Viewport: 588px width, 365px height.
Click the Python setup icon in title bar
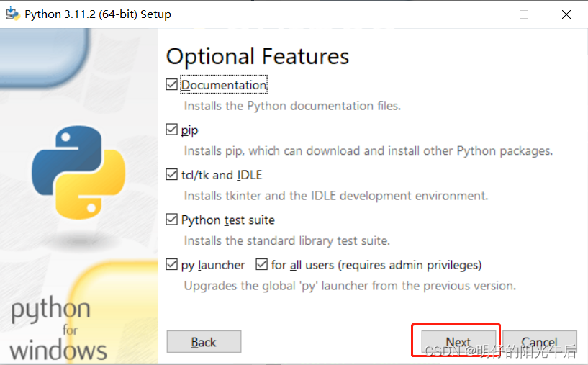[12, 14]
